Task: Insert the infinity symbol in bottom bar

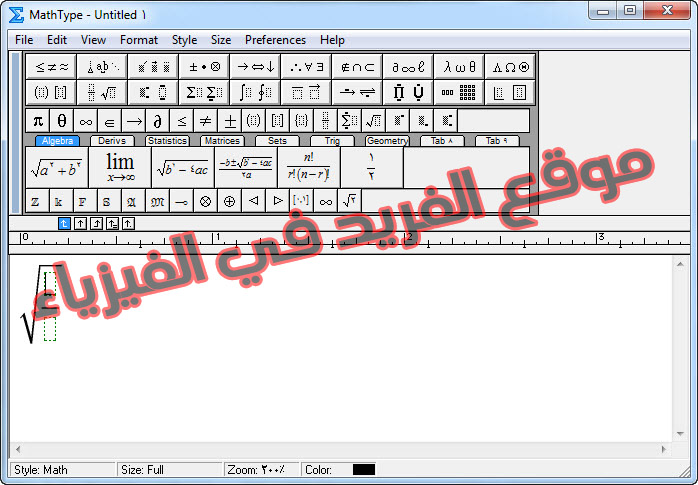Action: (325, 201)
